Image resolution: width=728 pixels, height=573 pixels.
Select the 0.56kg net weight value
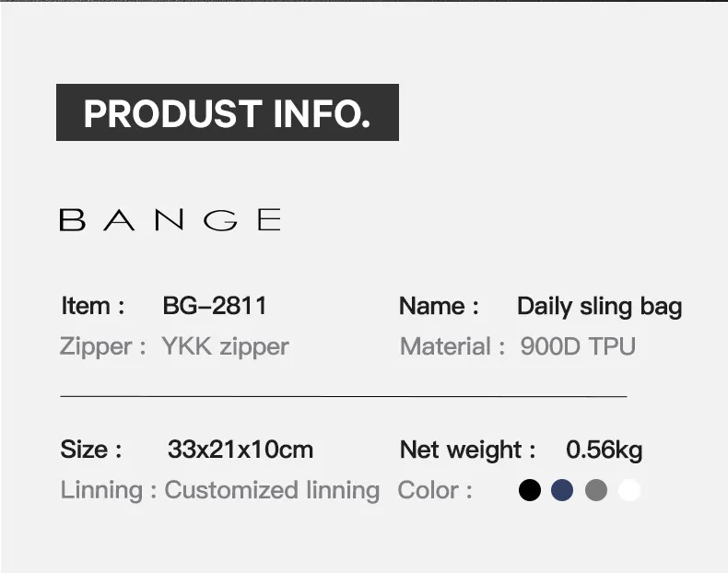tap(604, 450)
